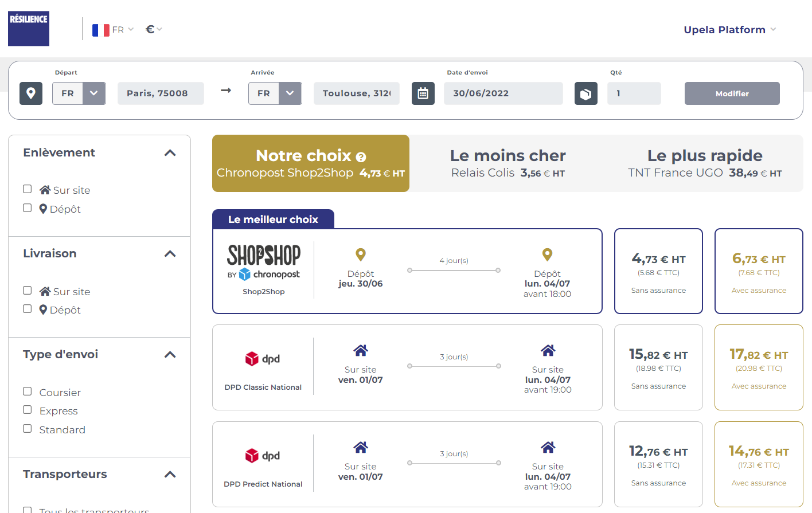Open the departure country FR dropdown

[x=79, y=93]
